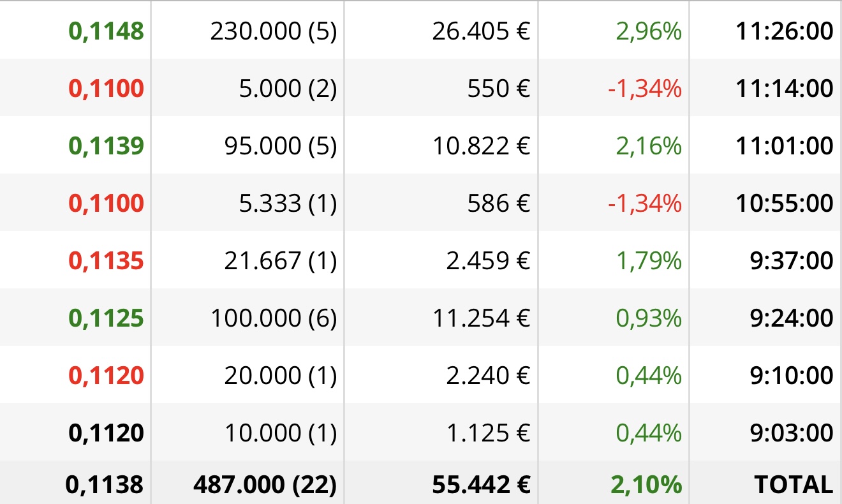Click the 100.000 (6) volume cell

[x=274, y=318]
